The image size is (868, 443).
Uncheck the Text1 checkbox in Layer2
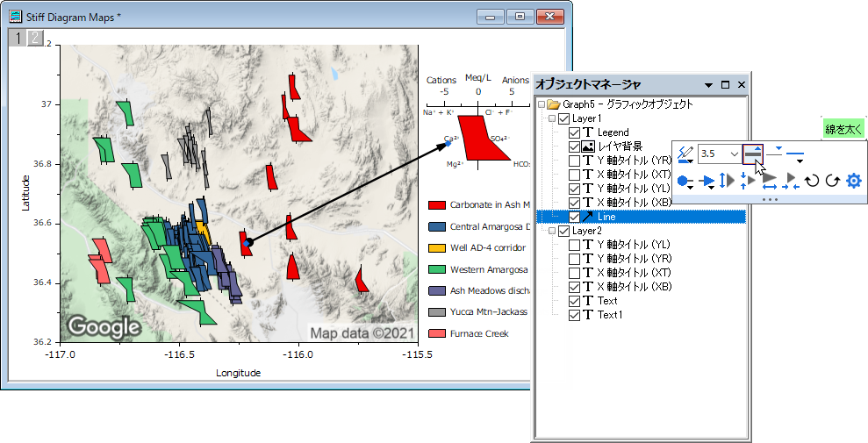(575, 315)
